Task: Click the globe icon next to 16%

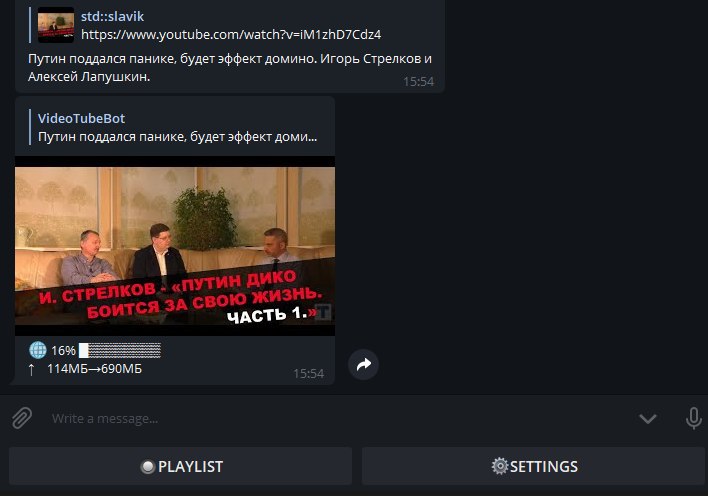Action: click(x=37, y=350)
